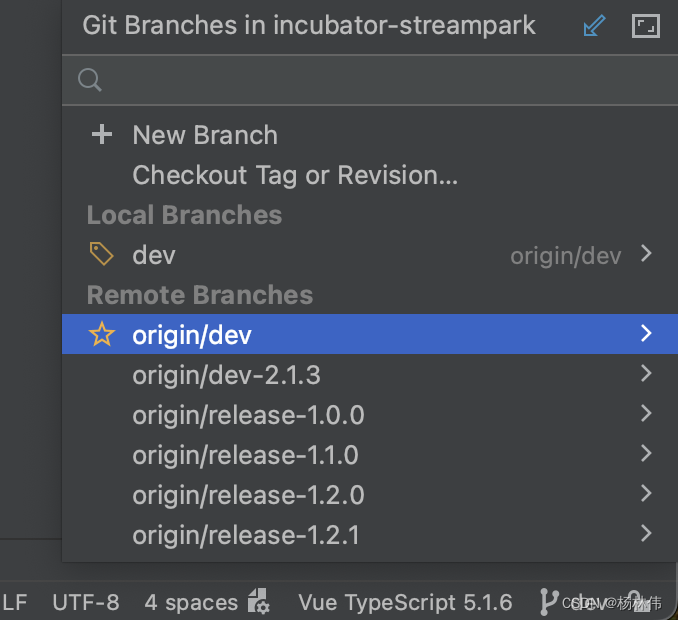The image size is (678, 620).
Task: Click the file settings gear icon in status bar
Action: [259, 601]
